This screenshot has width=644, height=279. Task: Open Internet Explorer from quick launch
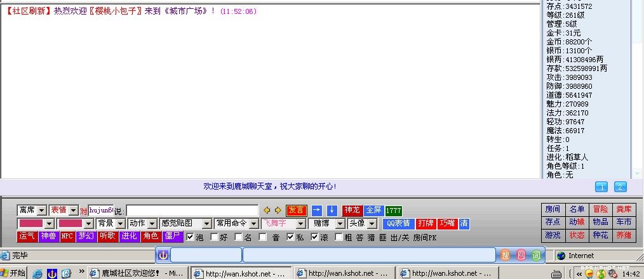point(37,274)
